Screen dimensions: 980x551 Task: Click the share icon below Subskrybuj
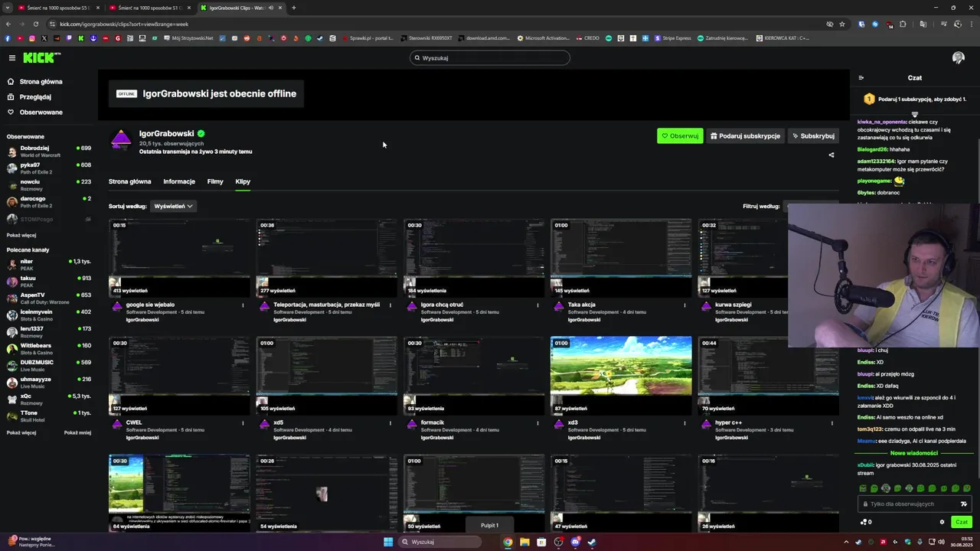[x=831, y=155]
